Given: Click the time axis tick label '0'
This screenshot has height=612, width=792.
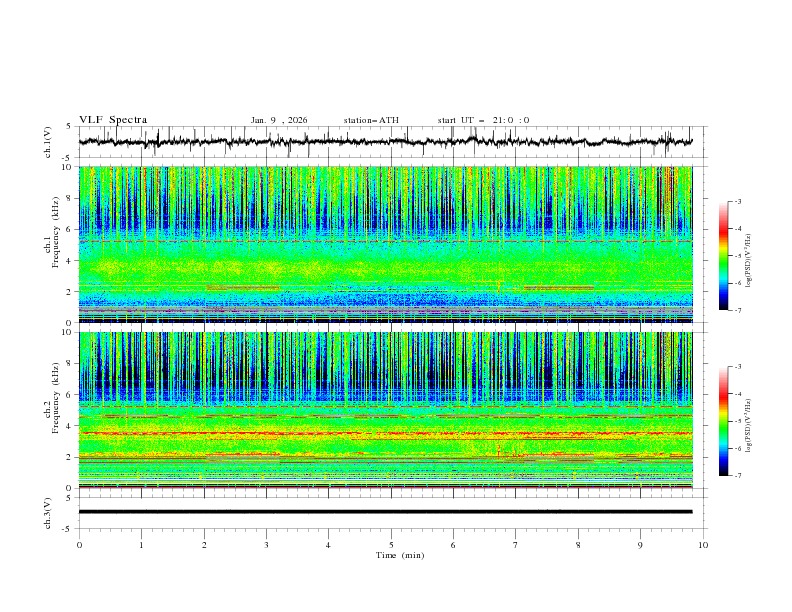Looking at the screenshot, I should (x=79, y=545).
